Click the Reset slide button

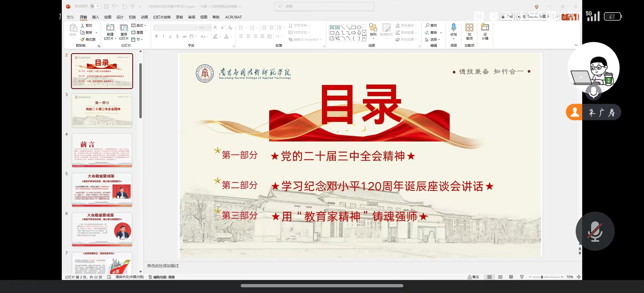(x=137, y=32)
